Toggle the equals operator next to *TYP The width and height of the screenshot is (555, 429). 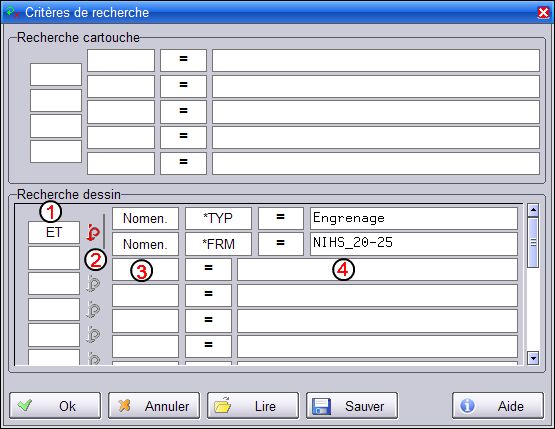(x=281, y=218)
